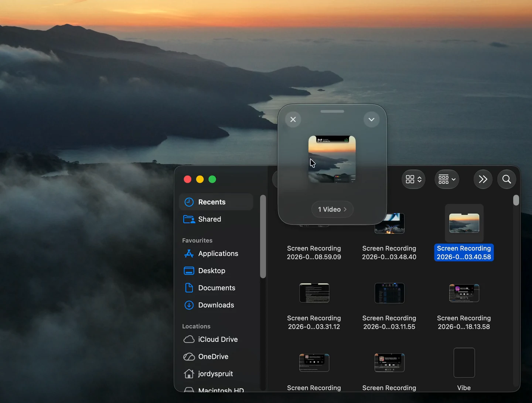Click the Finder sidebar scrollbar

tap(263, 236)
